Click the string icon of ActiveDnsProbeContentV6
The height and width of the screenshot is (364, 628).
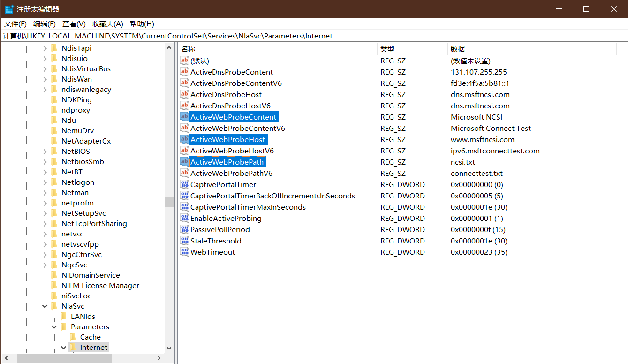(185, 83)
